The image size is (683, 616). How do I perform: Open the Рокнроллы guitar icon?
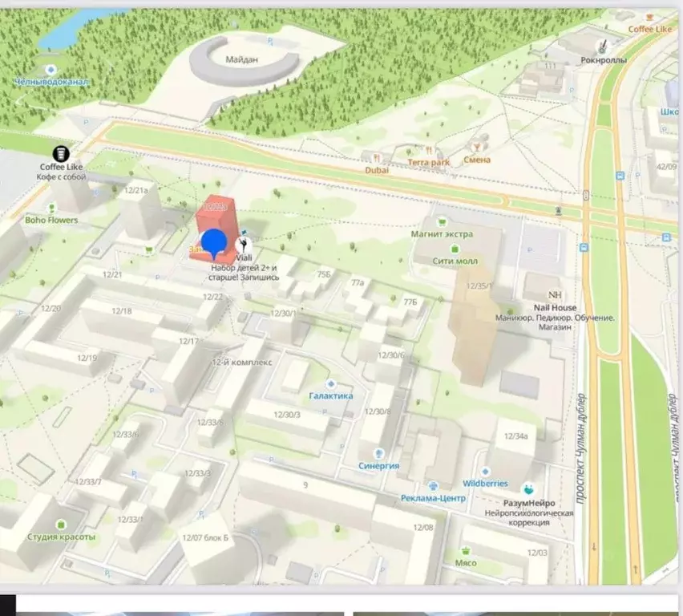pos(604,46)
